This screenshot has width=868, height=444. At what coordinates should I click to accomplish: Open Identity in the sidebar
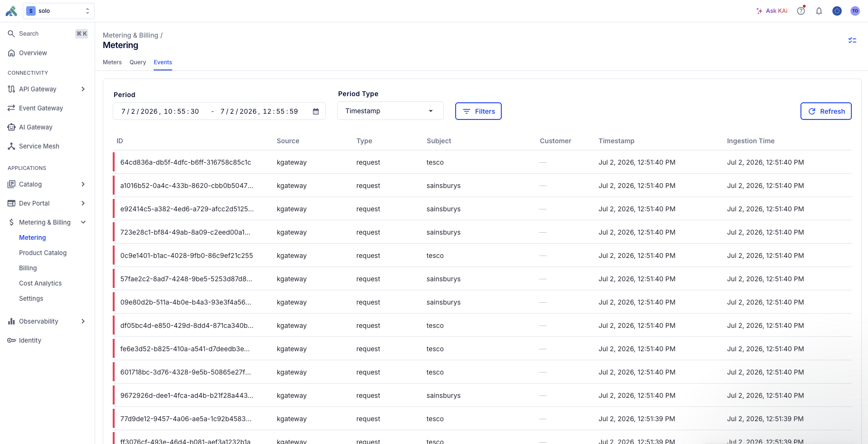pos(30,340)
